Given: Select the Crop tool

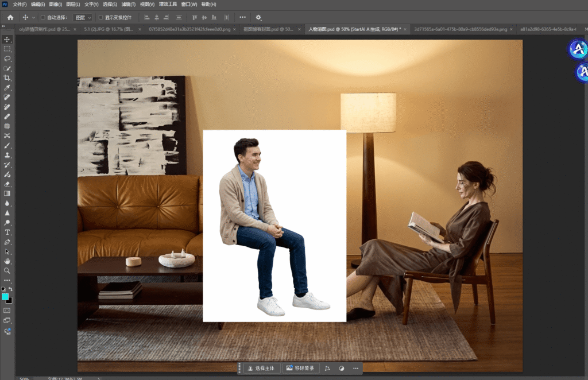Looking at the screenshot, I should [7, 77].
